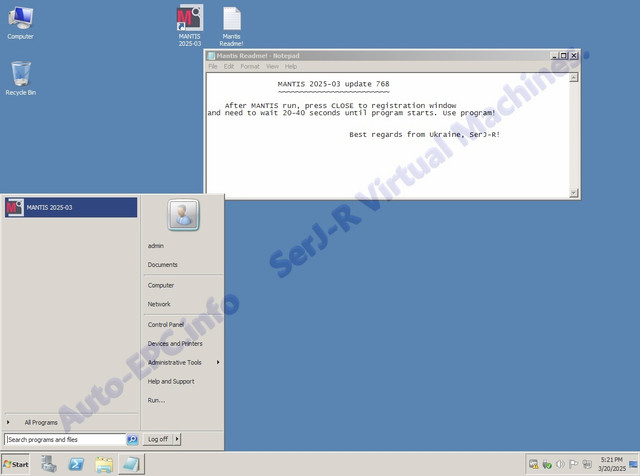
Task: Open the View menu in Notepad
Action: pyautogui.click(x=272, y=66)
